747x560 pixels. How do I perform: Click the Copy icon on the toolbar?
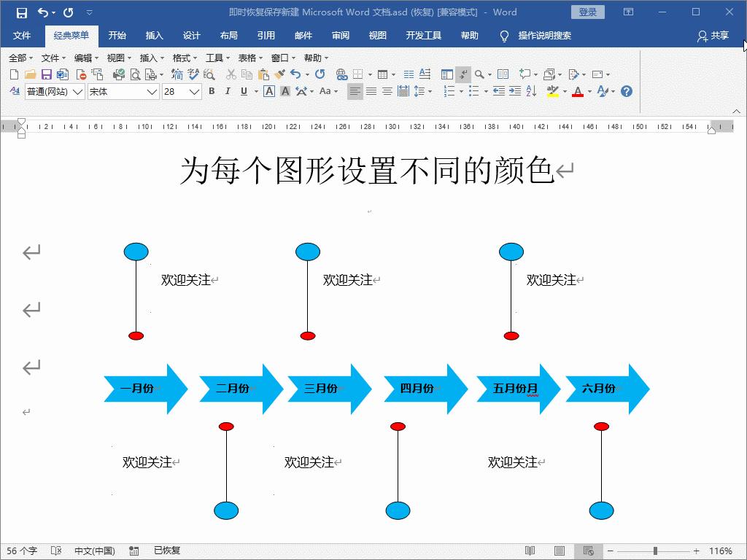[x=247, y=74]
